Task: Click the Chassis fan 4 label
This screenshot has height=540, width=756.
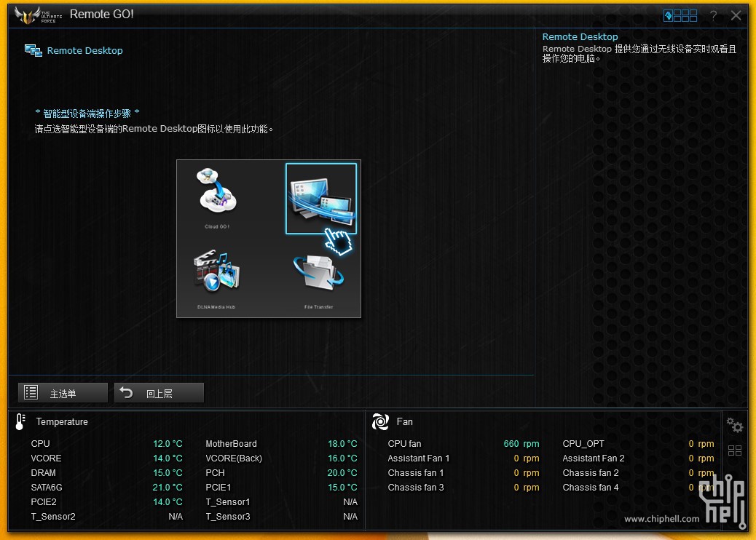Action: pos(591,488)
